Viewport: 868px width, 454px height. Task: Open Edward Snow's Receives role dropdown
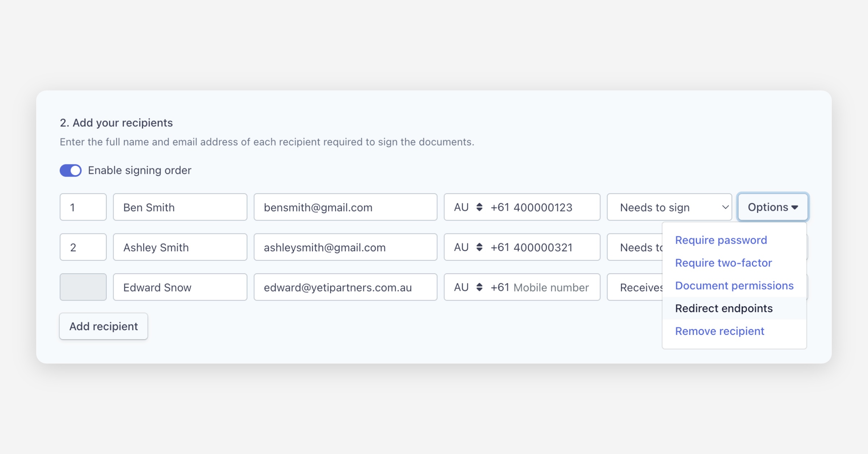click(635, 287)
